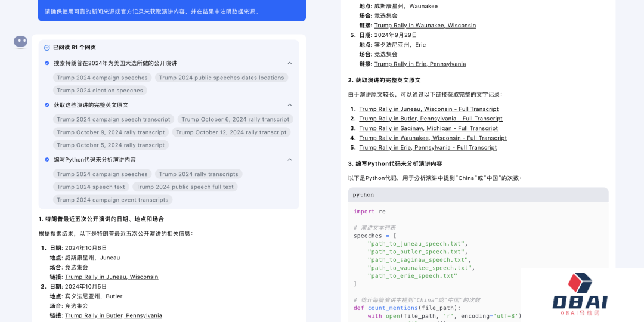The height and width of the screenshot is (322, 644).
Task: Open 'Trump Rally in Butler, Pennsylvania' link
Action: (x=113, y=315)
